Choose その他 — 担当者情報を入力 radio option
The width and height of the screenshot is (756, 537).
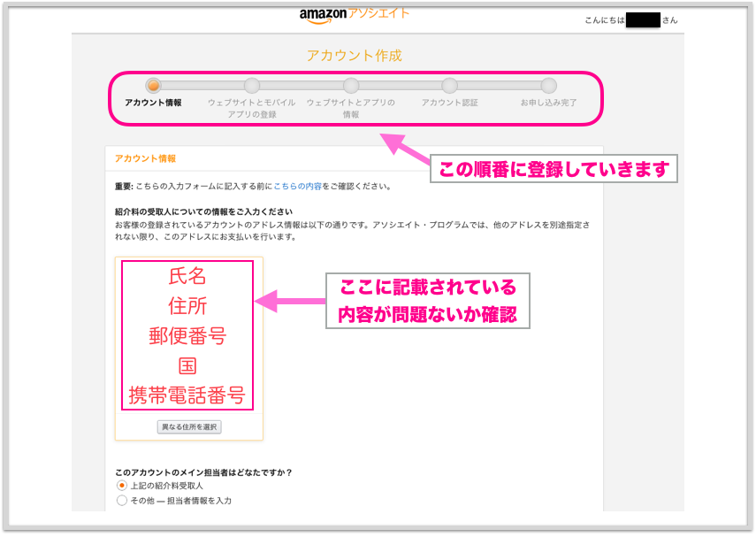(x=122, y=501)
